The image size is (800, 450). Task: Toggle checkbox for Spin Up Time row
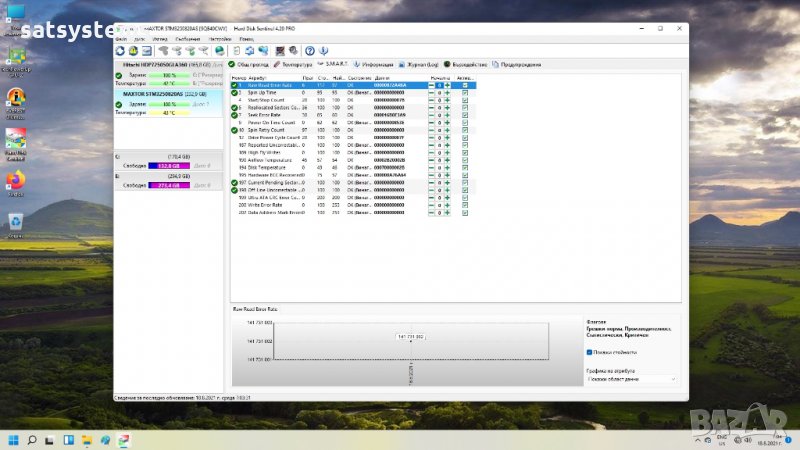pyautogui.click(x=465, y=93)
